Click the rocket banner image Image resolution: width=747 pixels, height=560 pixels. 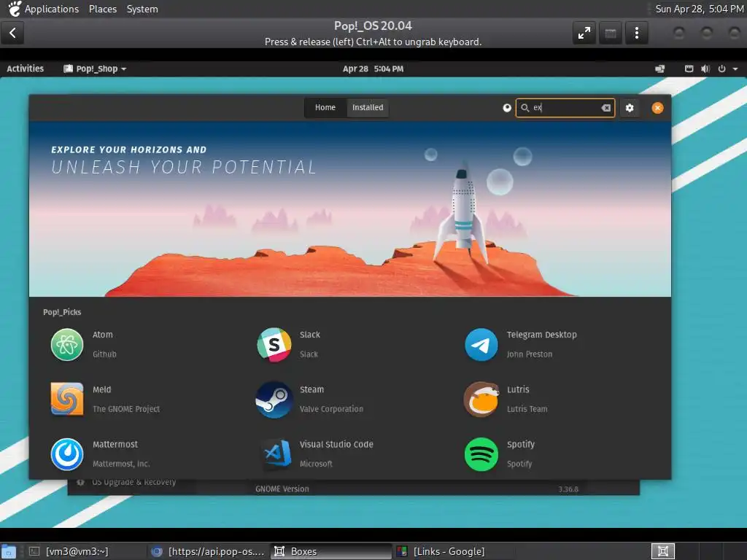point(350,209)
